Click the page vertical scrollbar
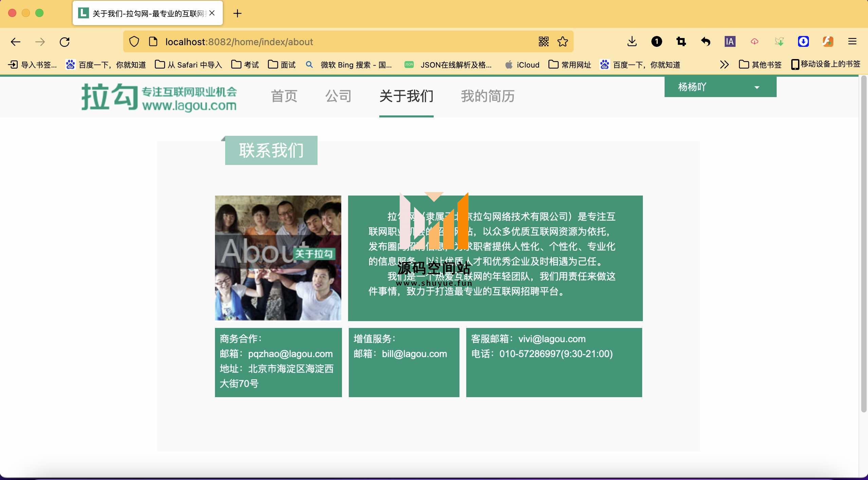Screen dimensions: 868x480 pos(864,244)
